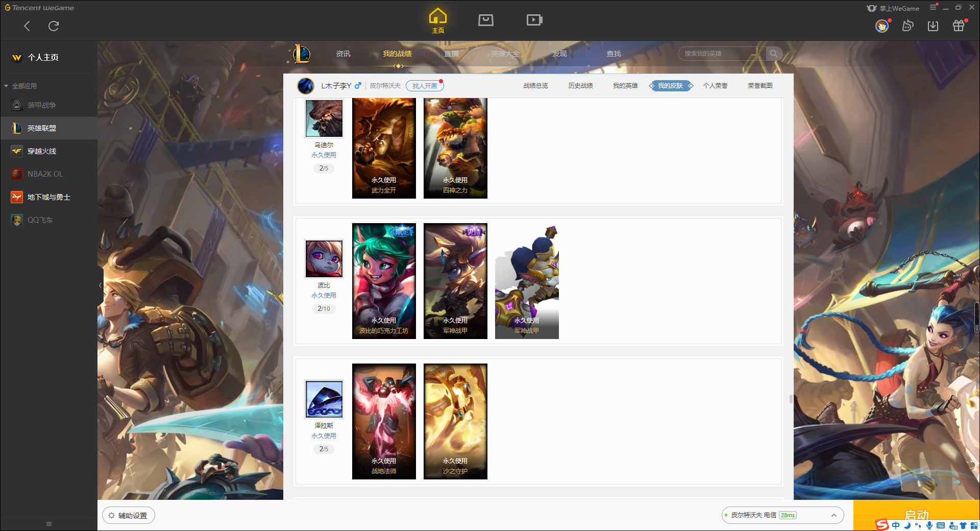The width and height of the screenshot is (980, 531).
Task: Open the 历史战绩 sub-tab
Action: point(580,86)
